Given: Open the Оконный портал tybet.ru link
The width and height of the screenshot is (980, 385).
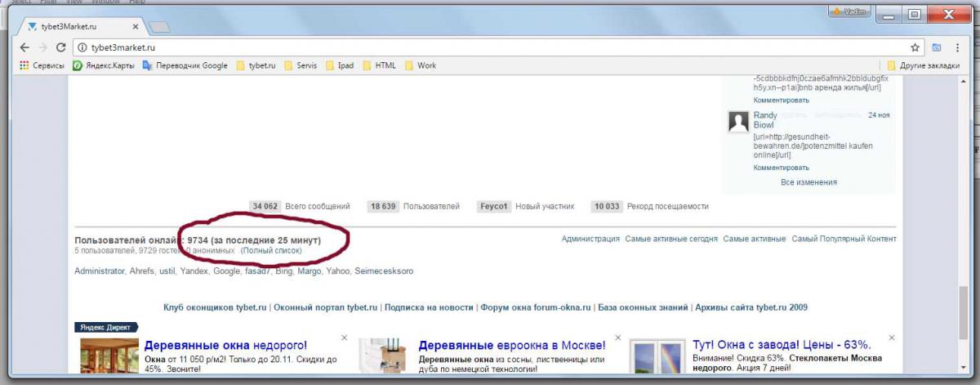Looking at the screenshot, I should click(x=326, y=307).
